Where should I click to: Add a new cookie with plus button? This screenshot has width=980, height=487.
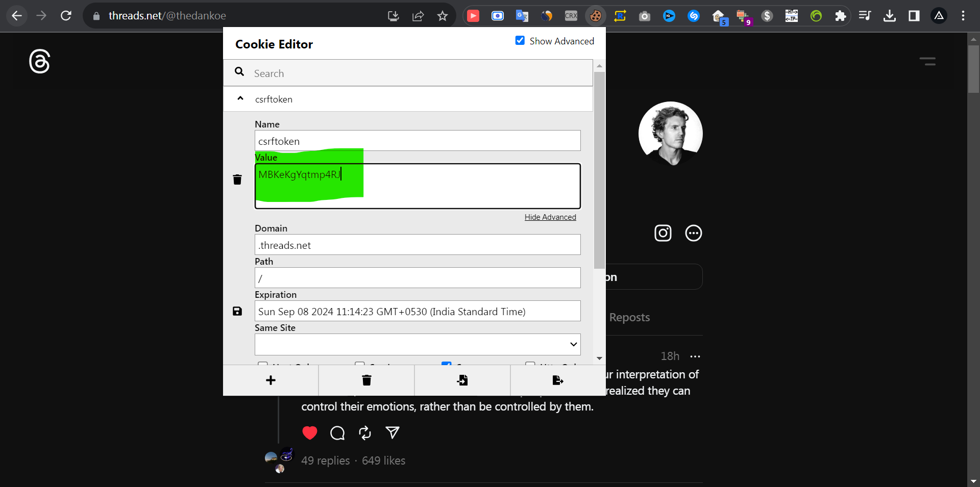[x=271, y=380]
